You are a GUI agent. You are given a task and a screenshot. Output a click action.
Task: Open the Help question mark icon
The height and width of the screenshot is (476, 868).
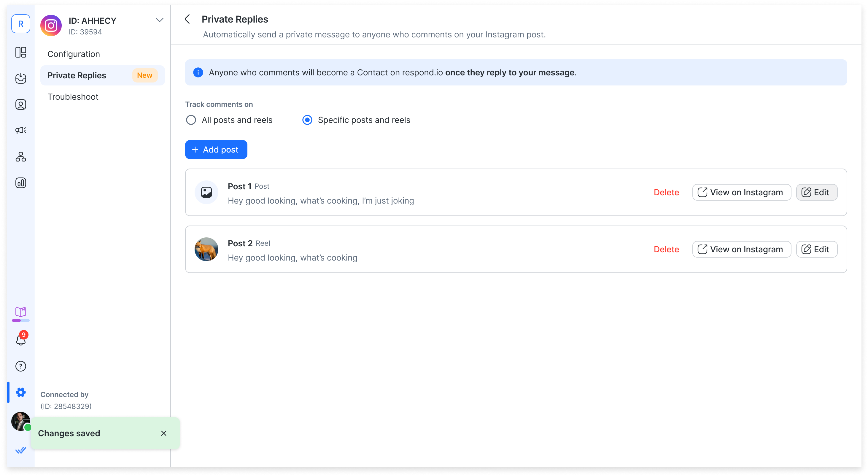point(20,366)
